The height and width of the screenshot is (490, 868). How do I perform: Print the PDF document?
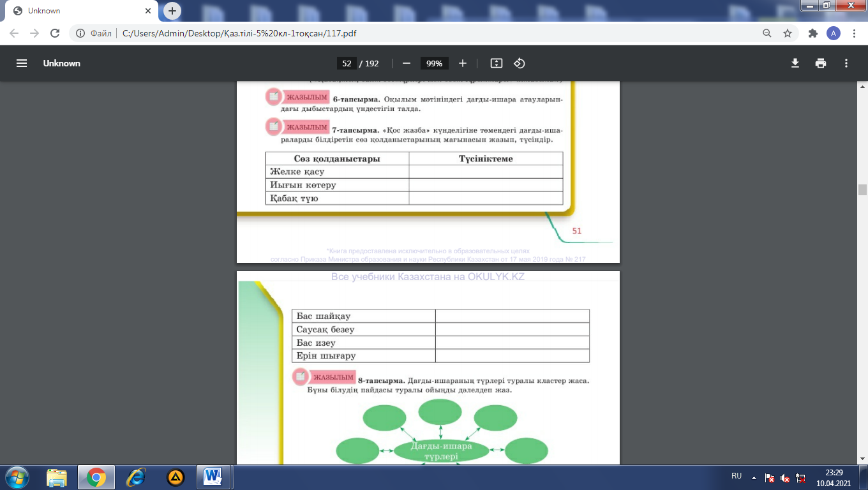click(821, 63)
